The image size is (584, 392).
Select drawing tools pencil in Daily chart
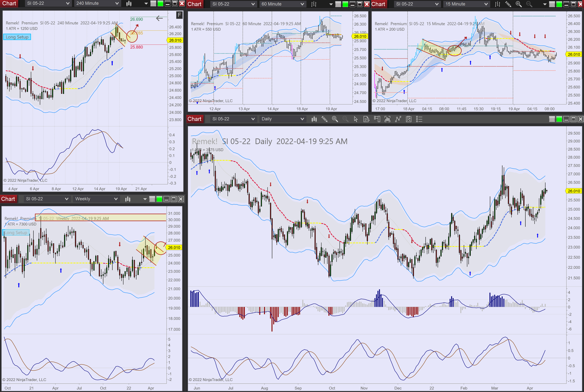(x=324, y=119)
